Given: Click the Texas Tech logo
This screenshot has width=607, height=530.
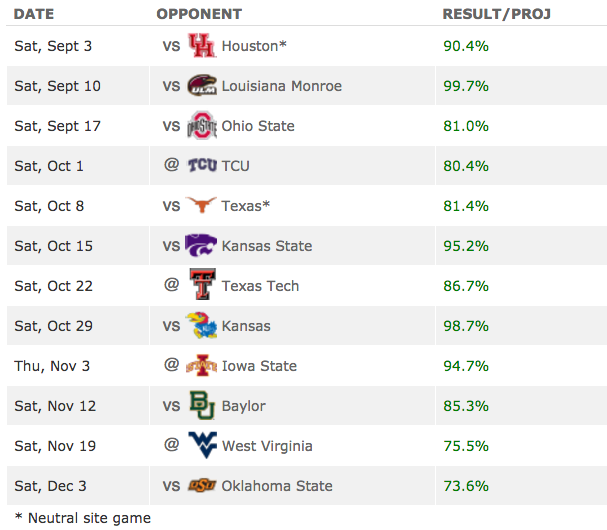Looking at the screenshot, I should [201, 286].
